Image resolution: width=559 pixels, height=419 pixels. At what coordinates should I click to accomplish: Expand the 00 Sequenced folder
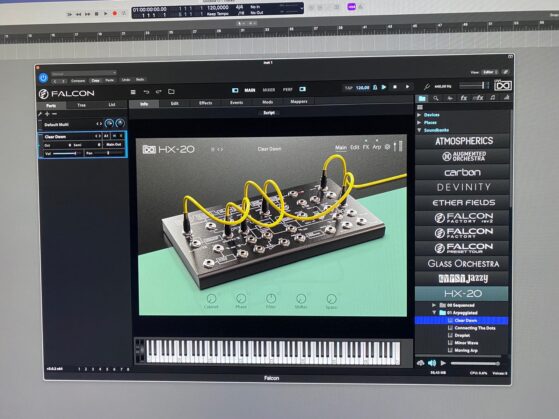pyautogui.click(x=434, y=305)
